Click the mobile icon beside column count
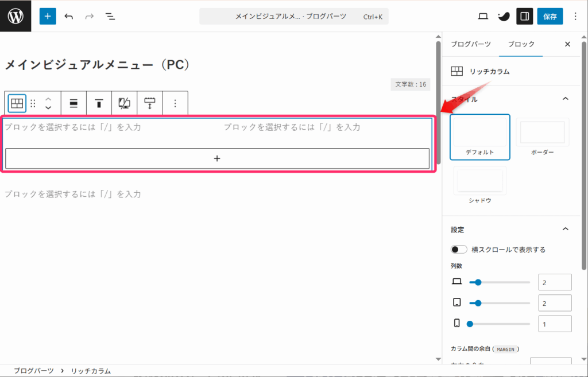The image size is (588, 377). click(x=457, y=323)
